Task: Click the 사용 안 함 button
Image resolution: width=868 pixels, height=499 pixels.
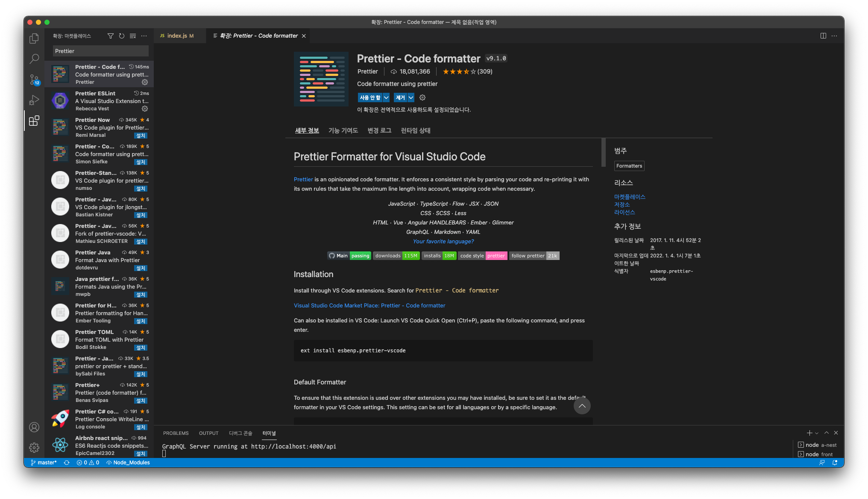Action: [370, 97]
